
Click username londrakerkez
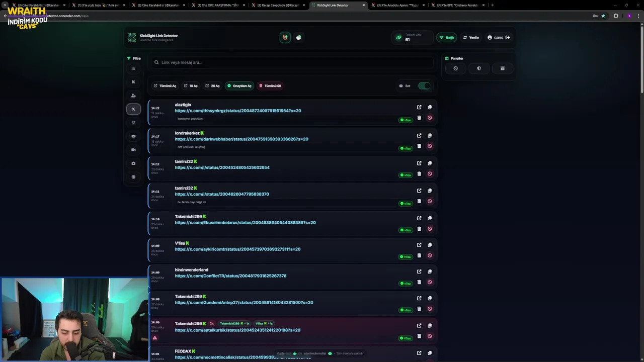pos(187,133)
